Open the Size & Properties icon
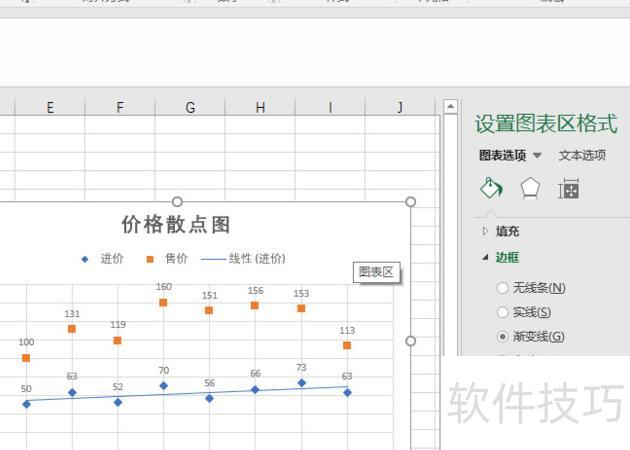 coord(569,189)
